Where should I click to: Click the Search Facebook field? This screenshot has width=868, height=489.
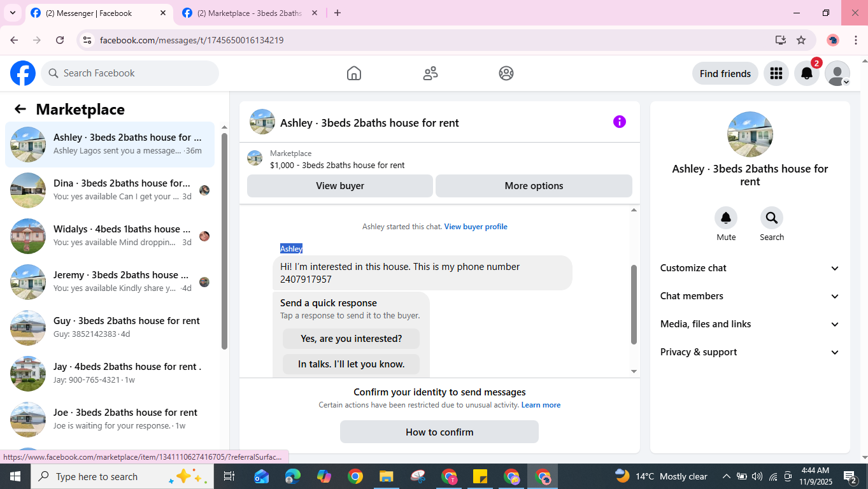(130, 73)
